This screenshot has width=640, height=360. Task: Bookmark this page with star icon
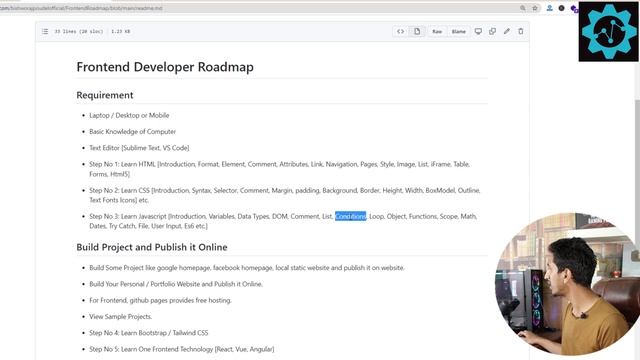[x=535, y=8]
